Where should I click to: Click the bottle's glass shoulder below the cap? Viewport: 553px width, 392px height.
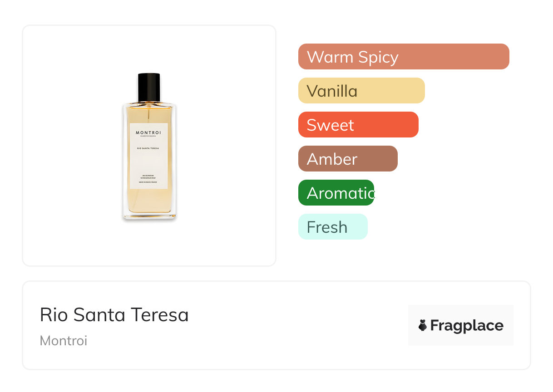[x=149, y=106]
